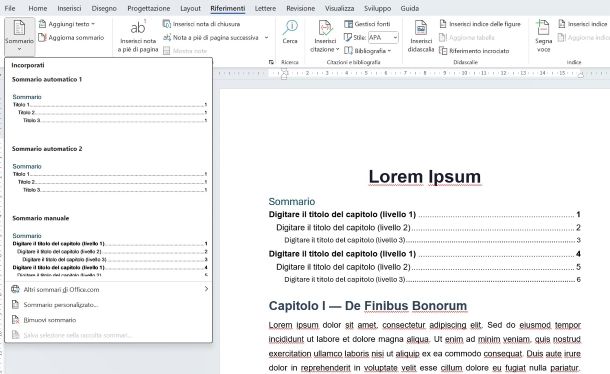
Task: Open the File tab
Action: [x=10, y=8]
